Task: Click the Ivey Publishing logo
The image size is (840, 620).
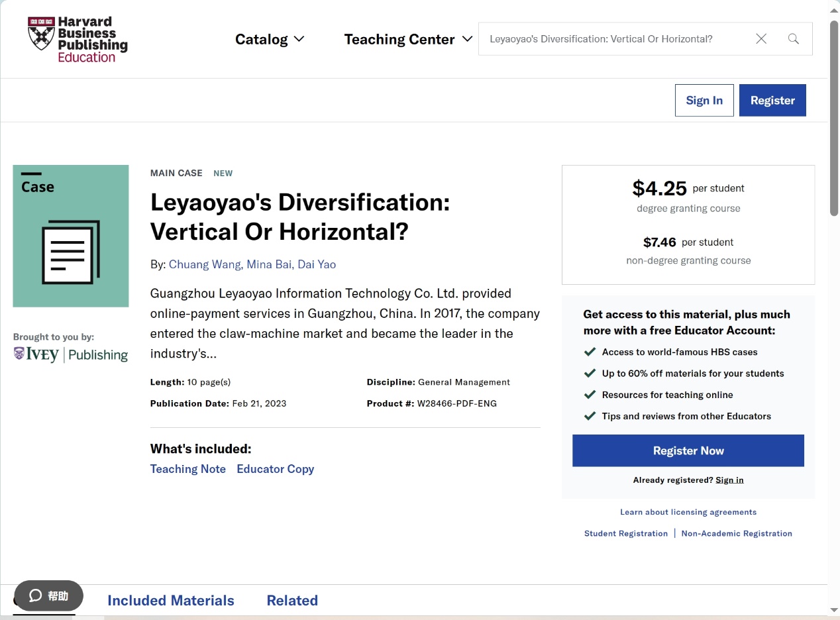Action: pos(71,355)
